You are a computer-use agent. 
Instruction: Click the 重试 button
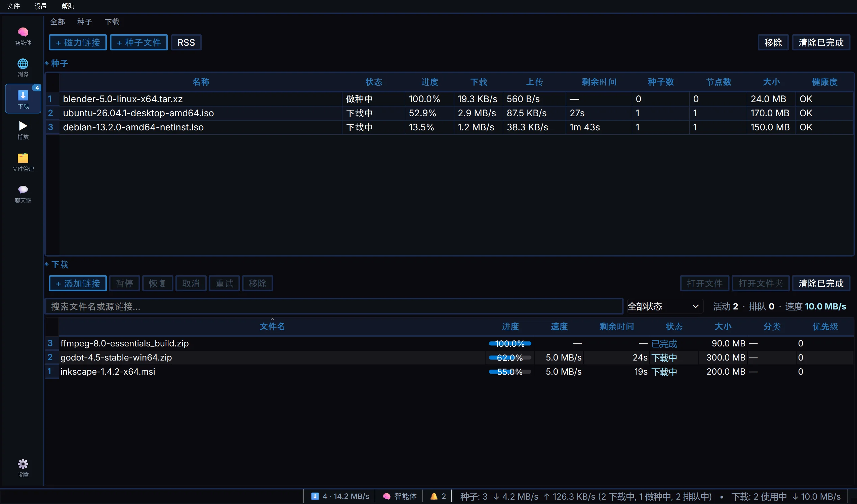[x=224, y=283]
